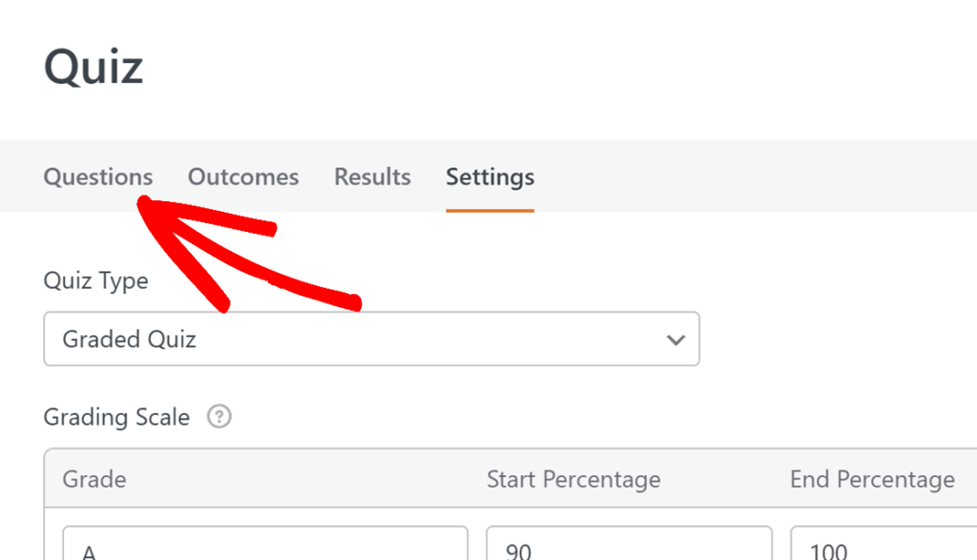977x560 pixels.
Task: Go to the Results tab
Action: 372,177
